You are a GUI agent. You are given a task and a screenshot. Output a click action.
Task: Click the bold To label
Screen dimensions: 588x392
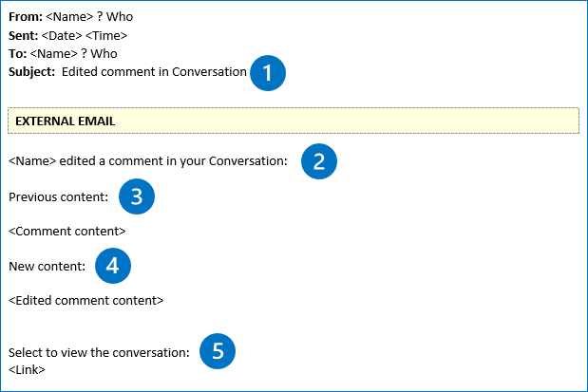click(17, 54)
